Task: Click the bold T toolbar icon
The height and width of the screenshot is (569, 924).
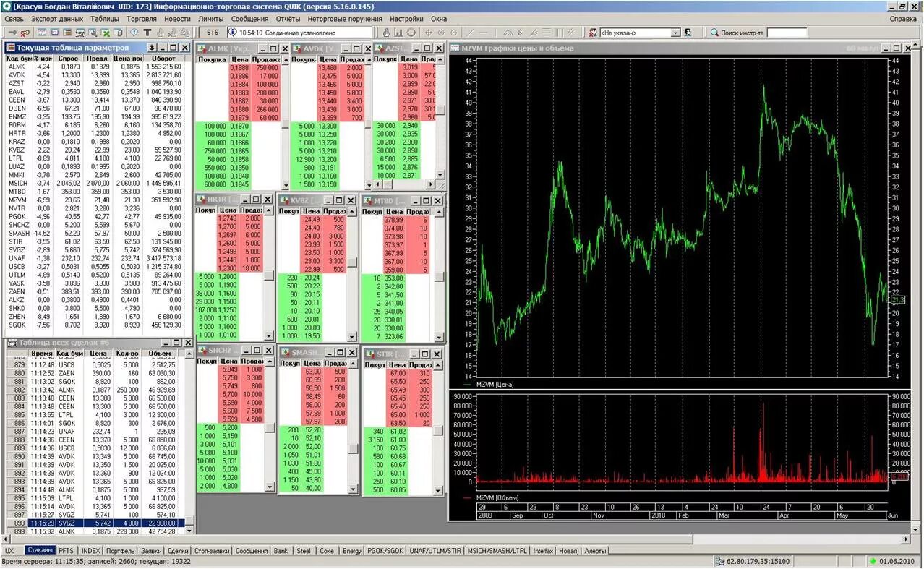Action: [x=147, y=33]
